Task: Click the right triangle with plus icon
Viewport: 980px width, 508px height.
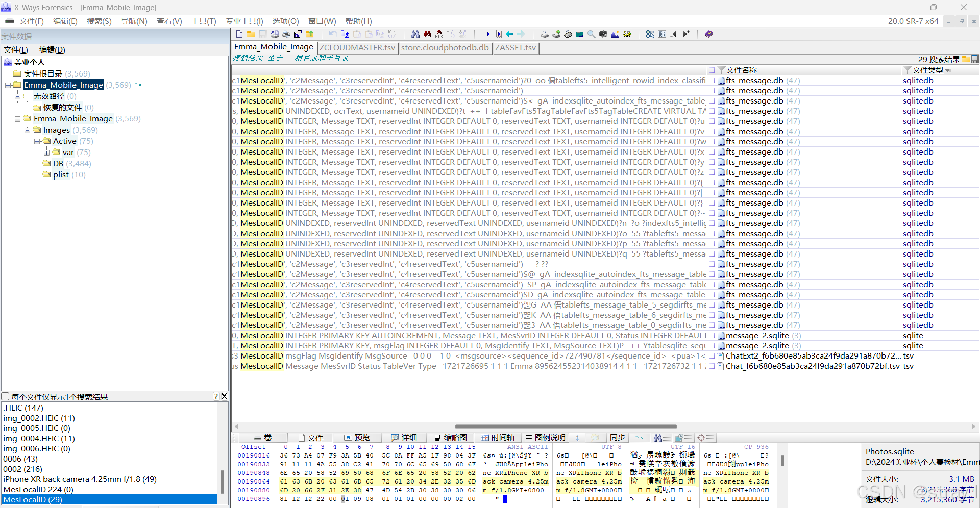Action: click(686, 34)
